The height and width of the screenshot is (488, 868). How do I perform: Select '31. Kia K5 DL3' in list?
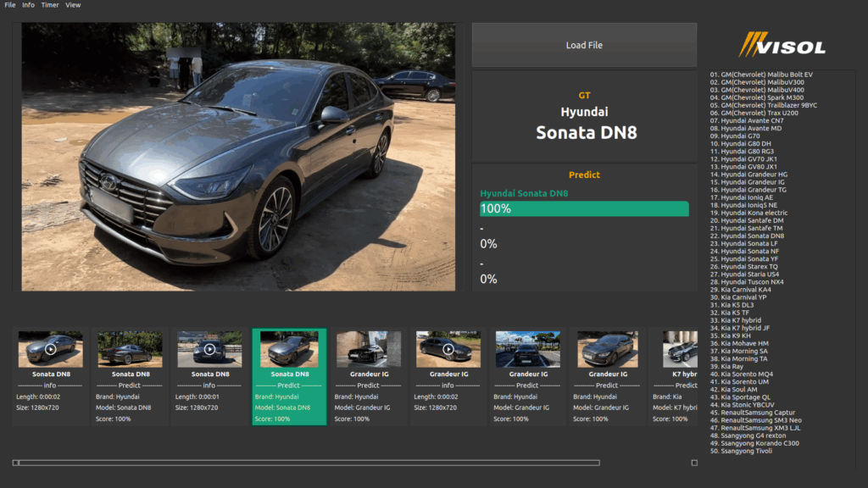(732, 305)
